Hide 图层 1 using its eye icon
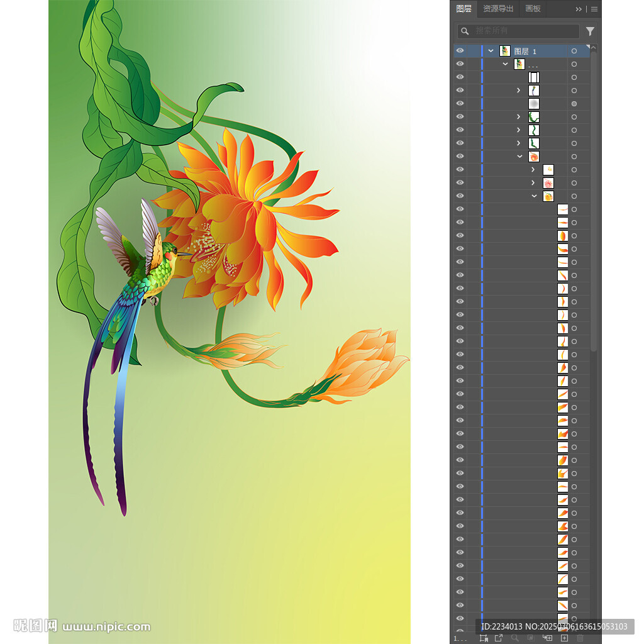644x644 pixels. [460, 51]
